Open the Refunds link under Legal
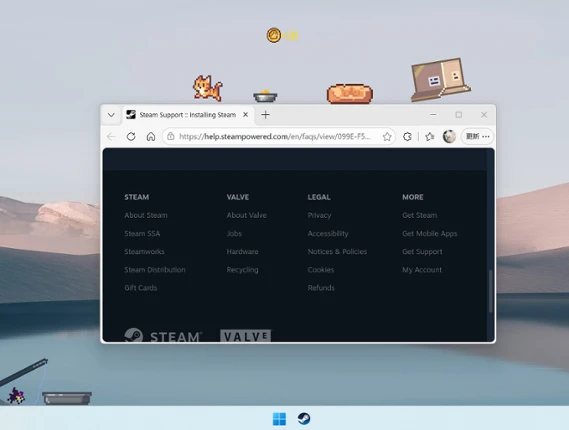Viewport: 569px width, 430px height. 321,288
